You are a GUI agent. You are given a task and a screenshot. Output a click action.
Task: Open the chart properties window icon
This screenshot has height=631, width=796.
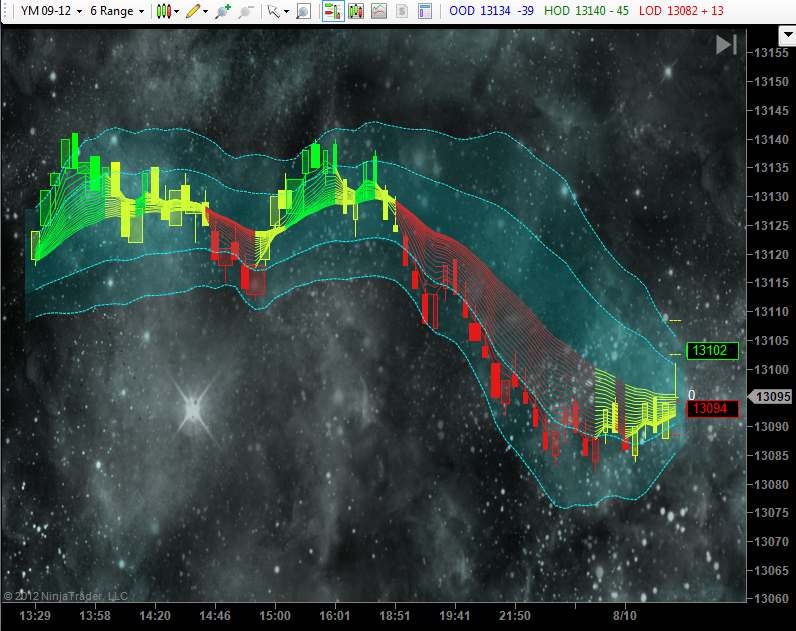click(424, 11)
